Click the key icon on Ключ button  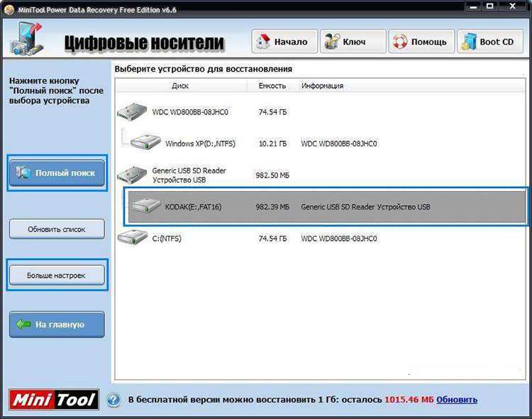click(331, 41)
